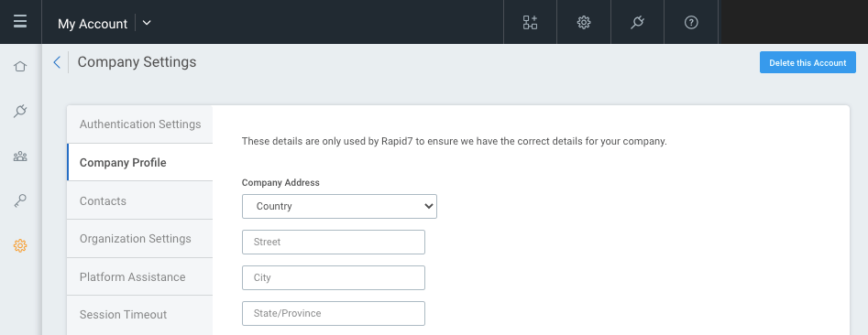Open the users group icon in sidebar

pyautogui.click(x=20, y=157)
